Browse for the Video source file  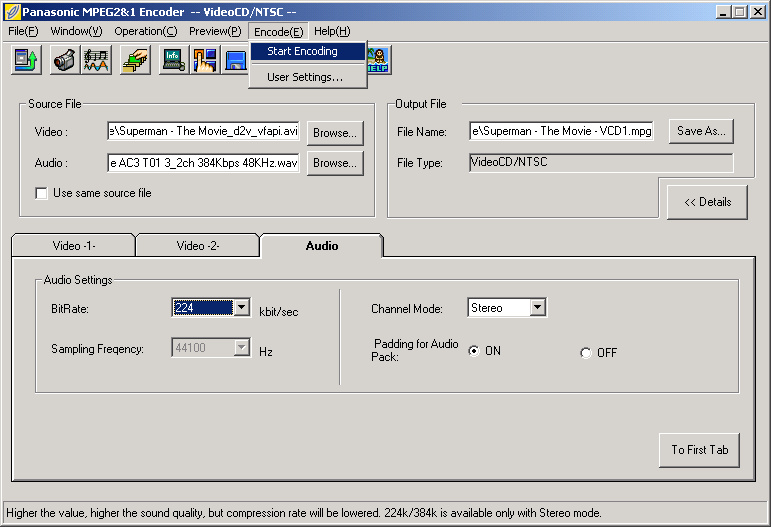click(335, 133)
